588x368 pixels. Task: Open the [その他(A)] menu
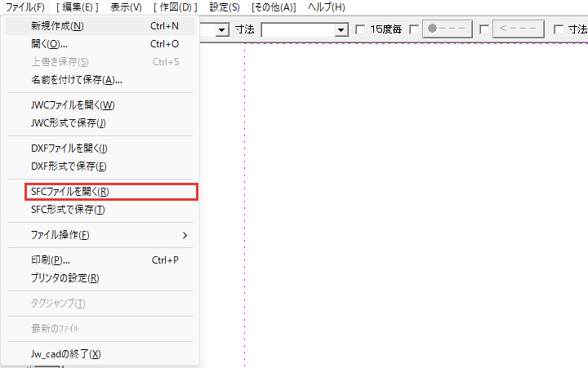click(274, 7)
